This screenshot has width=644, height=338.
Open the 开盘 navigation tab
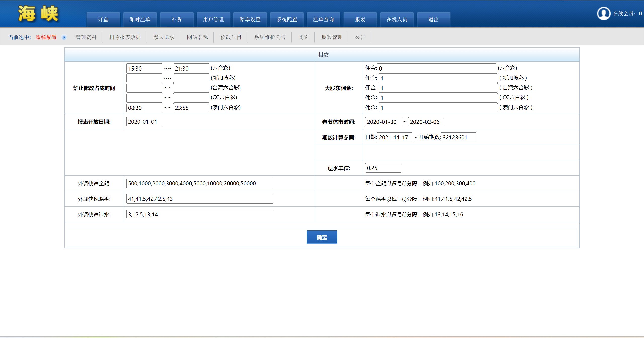coord(103,20)
